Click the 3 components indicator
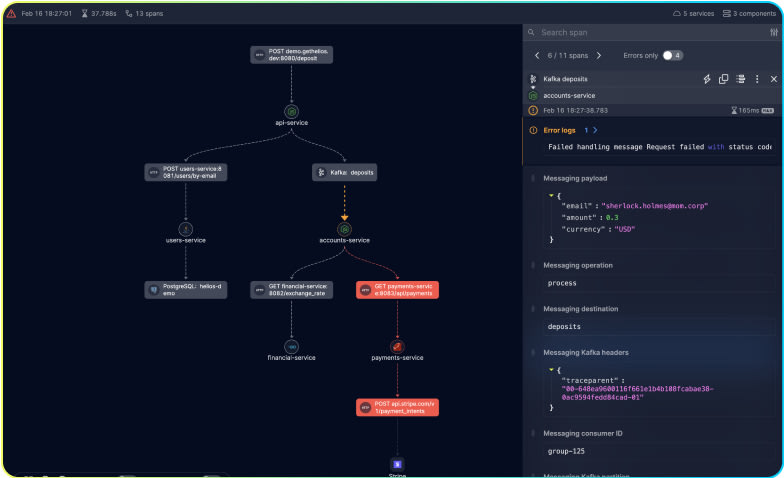The image size is (784, 478). (750, 13)
